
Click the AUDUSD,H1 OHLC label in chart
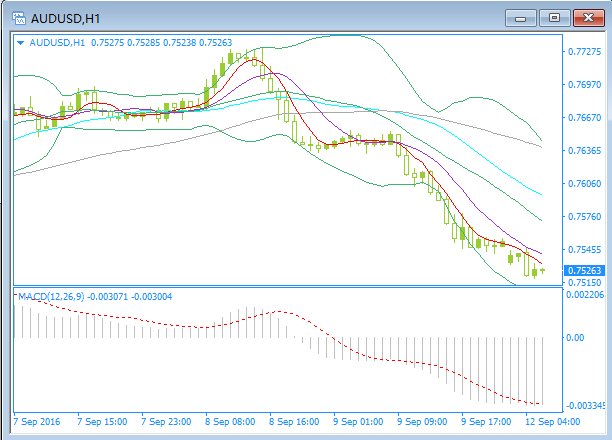coord(130,43)
